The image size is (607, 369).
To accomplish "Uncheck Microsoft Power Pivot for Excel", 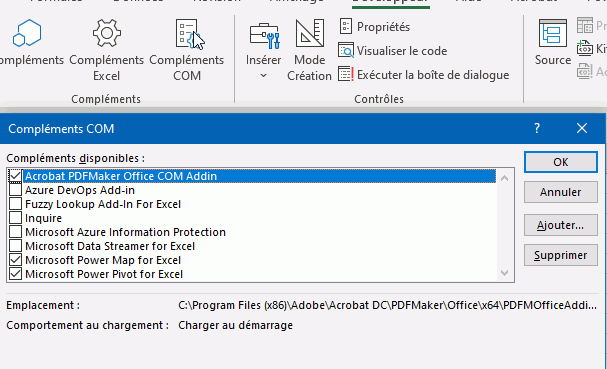I will point(15,274).
